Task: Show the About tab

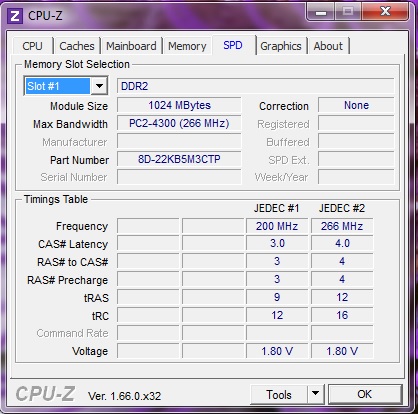Action: pos(328,46)
